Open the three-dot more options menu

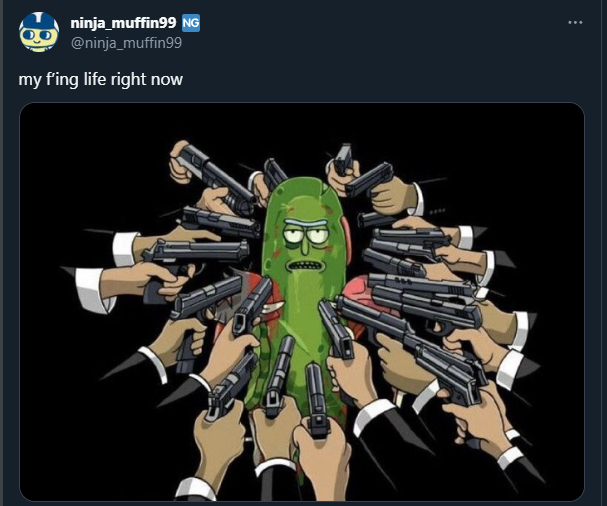tap(575, 22)
